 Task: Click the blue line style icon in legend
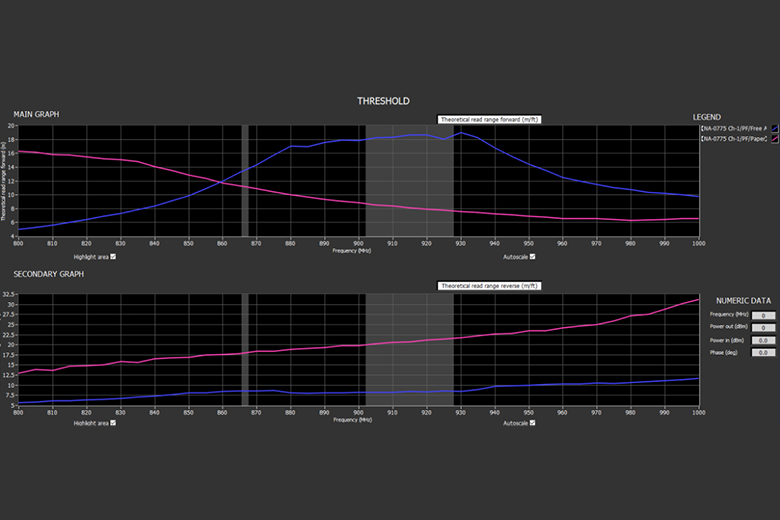click(775, 128)
